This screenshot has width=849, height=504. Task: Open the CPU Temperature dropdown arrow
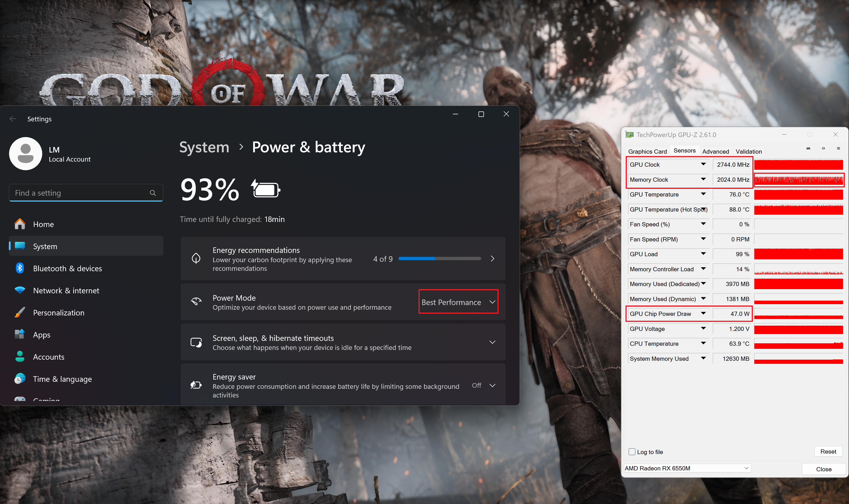click(703, 343)
